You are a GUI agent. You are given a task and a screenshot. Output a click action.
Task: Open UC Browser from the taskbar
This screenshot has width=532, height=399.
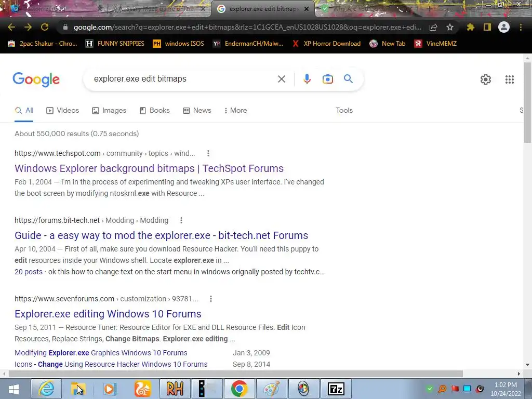[142, 389]
